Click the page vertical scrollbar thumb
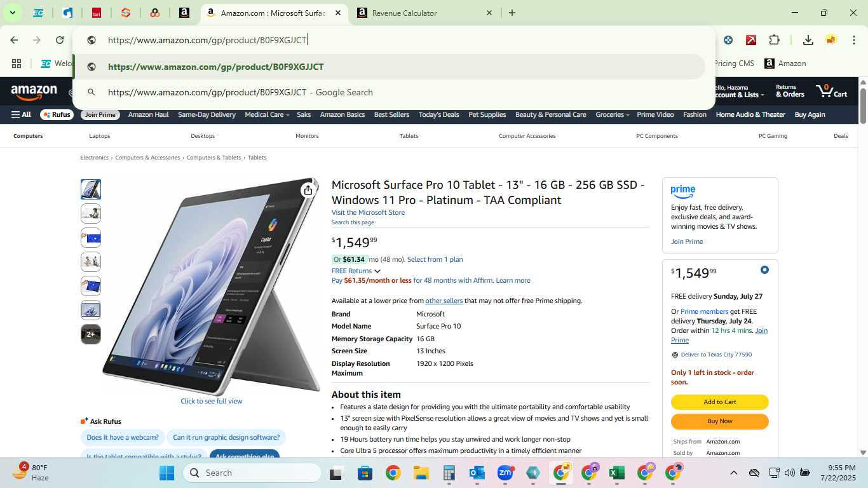Screen dimensions: 868x488 [863, 106]
